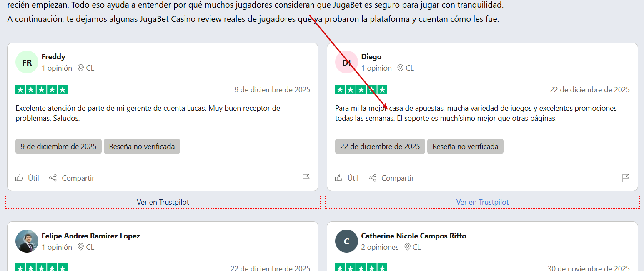The height and width of the screenshot is (271, 644).
Task: Click '1 opinión' under Freddy
Action: point(57,68)
